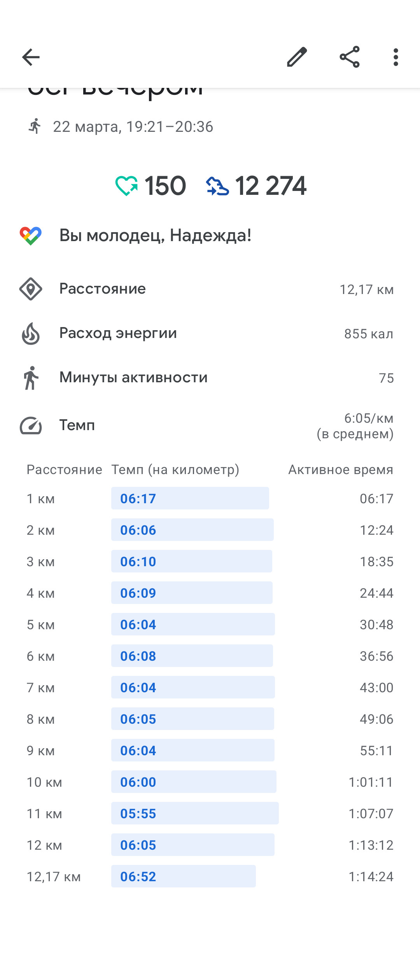Image resolution: width=420 pixels, height=980 pixels.
Task: Tap the Google Fit heart logo
Action: [x=31, y=236]
